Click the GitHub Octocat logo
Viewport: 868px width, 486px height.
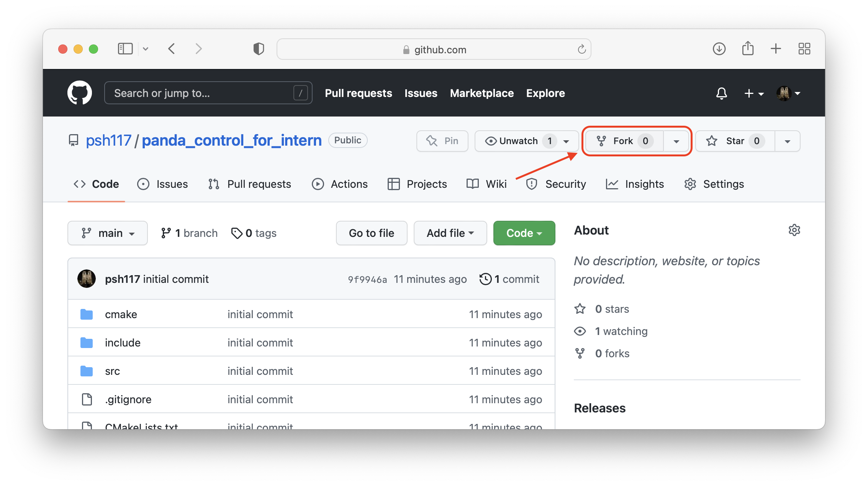tap(80, 93)
